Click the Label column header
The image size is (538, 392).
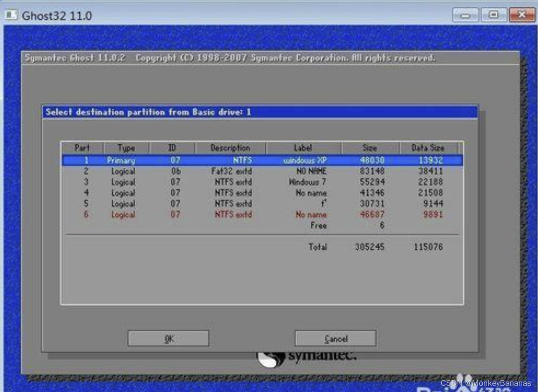tap(303, 148)
